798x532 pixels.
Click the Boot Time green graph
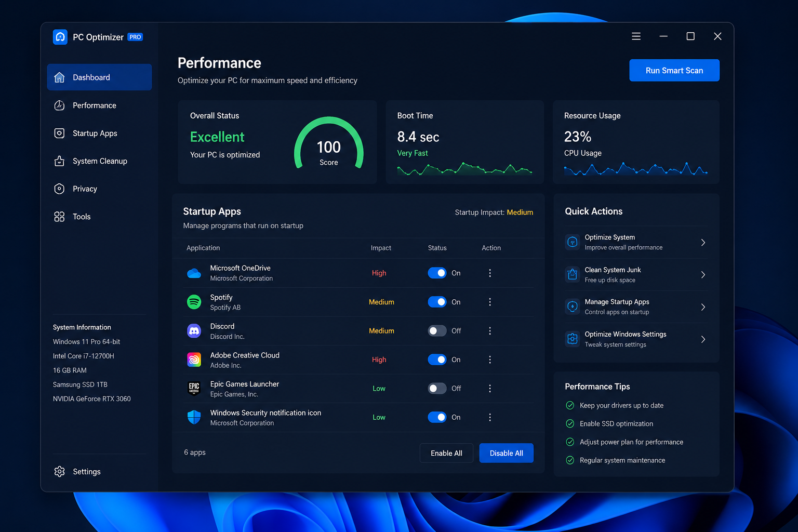tap(464, 169)
